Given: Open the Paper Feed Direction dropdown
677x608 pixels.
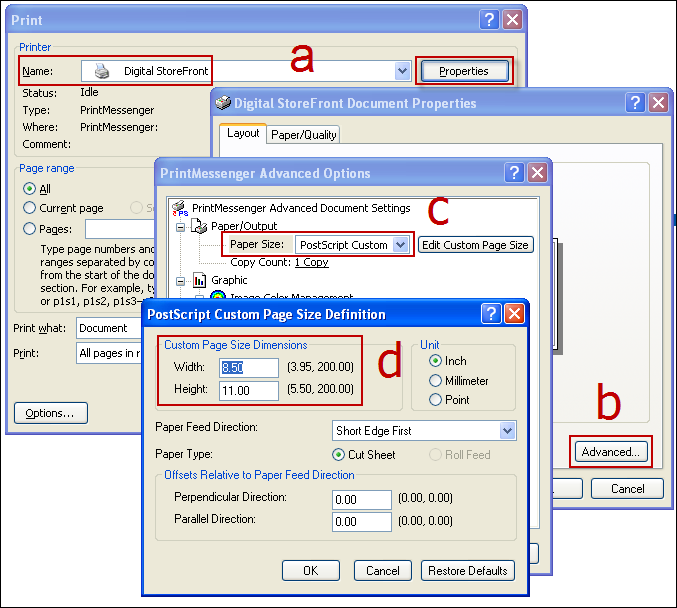Looking at the screenshot, I should pyautogui.click(x=507, y=431).
